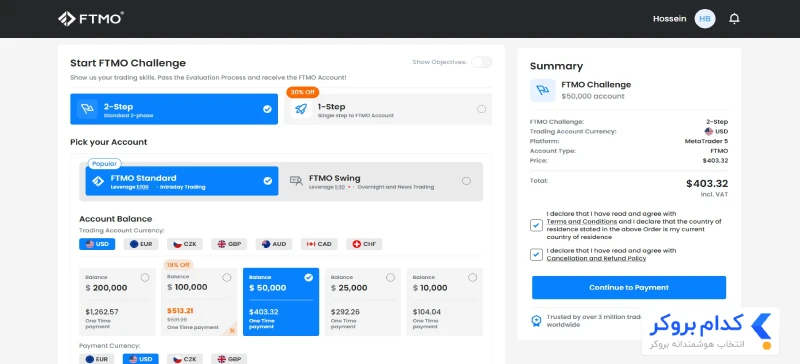Viewport: 800px width, 364px height.
Task: Select the 1-Step challenge option
Action: [x=388, y=109]
